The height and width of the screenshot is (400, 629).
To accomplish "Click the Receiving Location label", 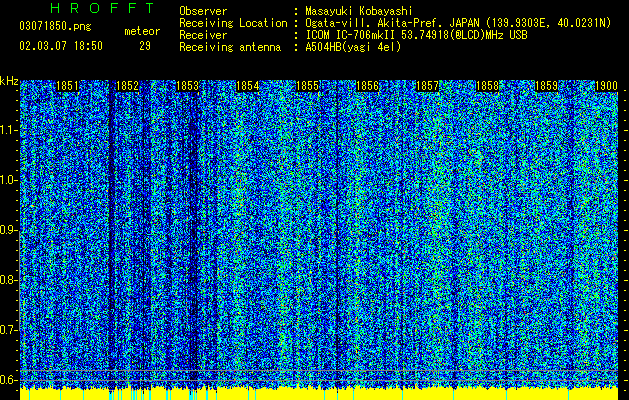I will [233, 23].
